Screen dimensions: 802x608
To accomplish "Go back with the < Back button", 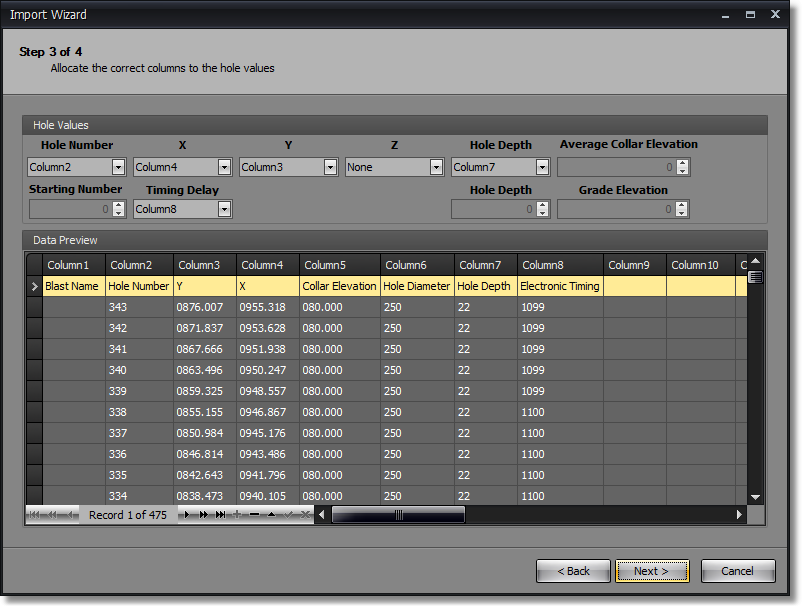I will coord(573,571).
